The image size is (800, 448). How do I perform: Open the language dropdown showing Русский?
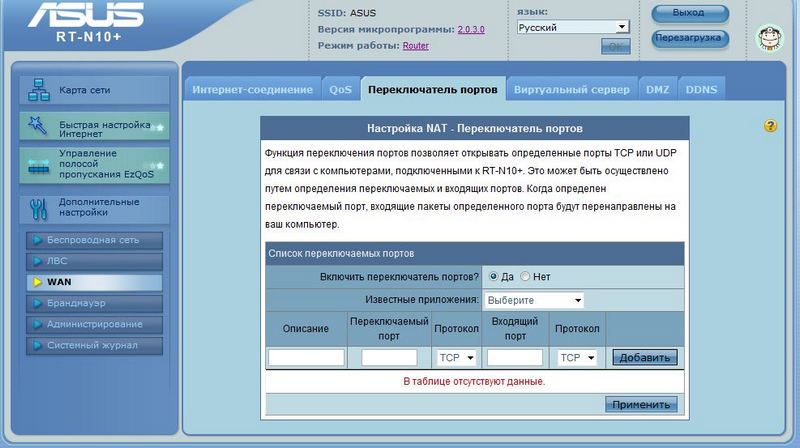click(x=573, y=28)
